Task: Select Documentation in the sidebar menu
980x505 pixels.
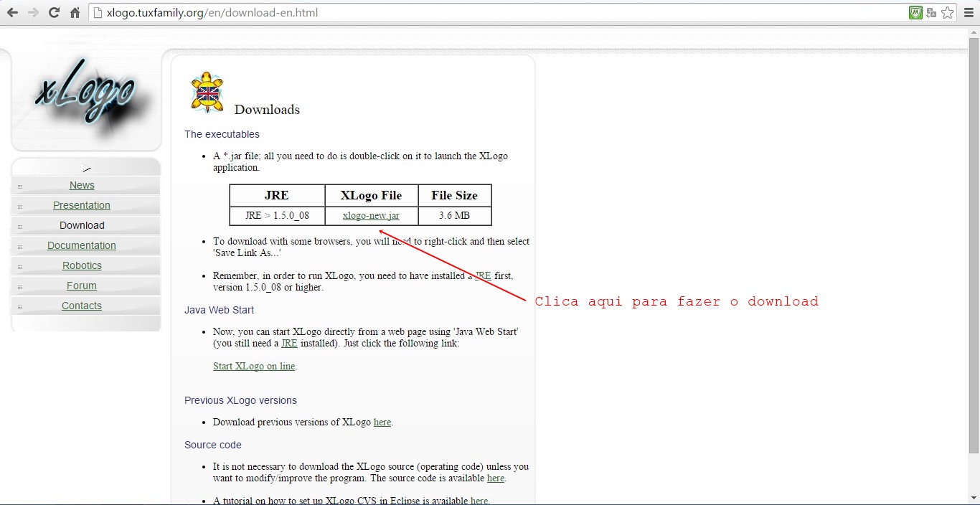Action: (x=82, y=245)
